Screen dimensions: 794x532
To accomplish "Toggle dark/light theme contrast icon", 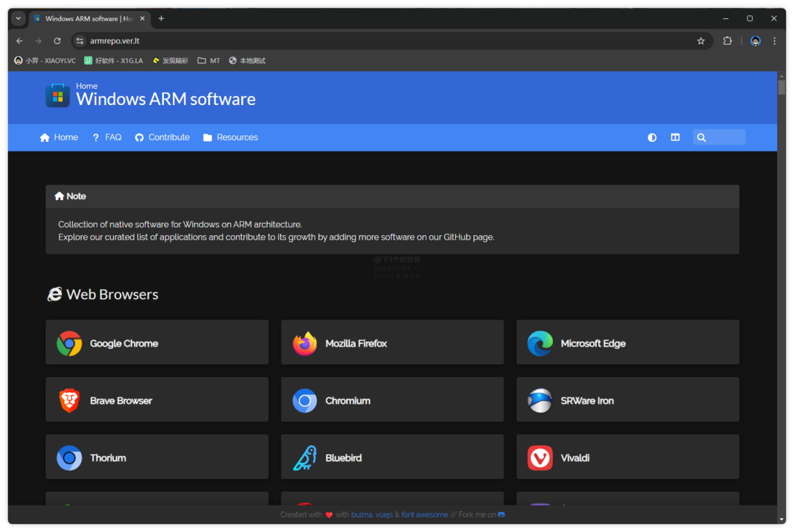I will click(652, 137).
